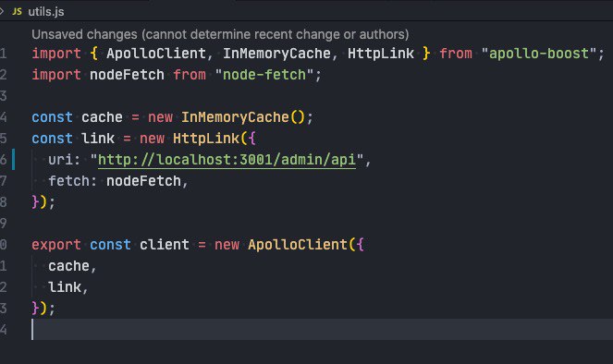613x364 pixels.
Task: Click the uri property key
Action: (x=61, y=160)
